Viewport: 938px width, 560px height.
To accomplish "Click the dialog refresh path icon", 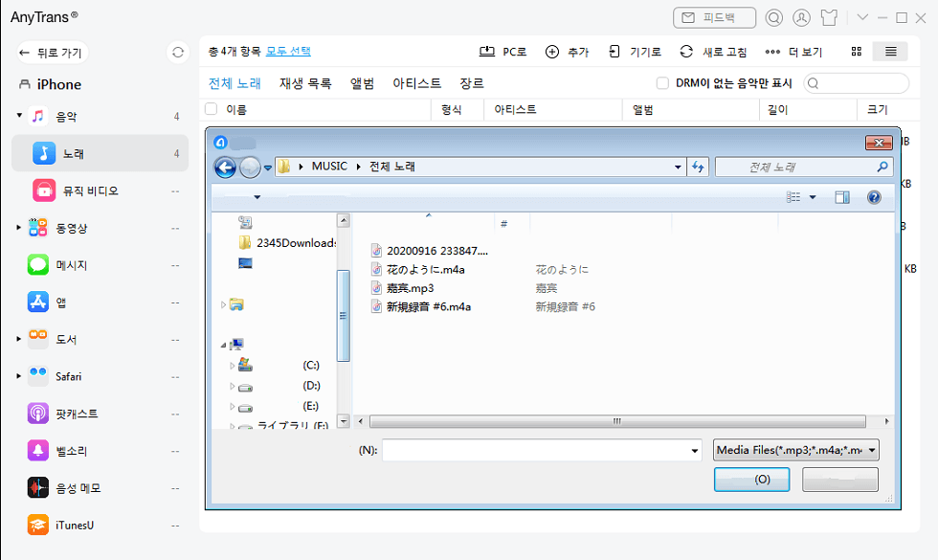I will click(698, 167).
